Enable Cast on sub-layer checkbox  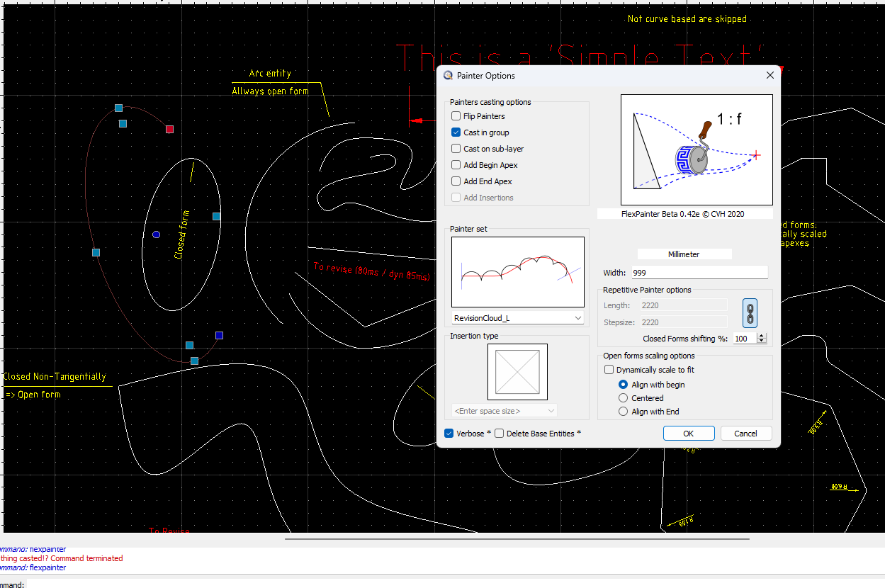(x=456, y=149)
